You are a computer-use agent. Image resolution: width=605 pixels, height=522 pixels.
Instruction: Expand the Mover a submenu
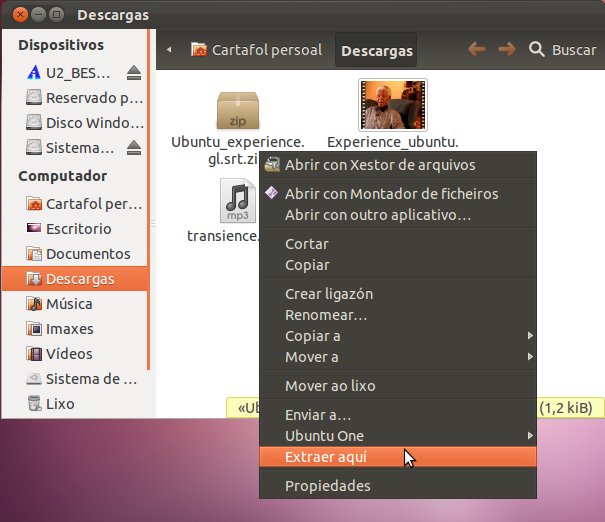click(x=398, y=357)
